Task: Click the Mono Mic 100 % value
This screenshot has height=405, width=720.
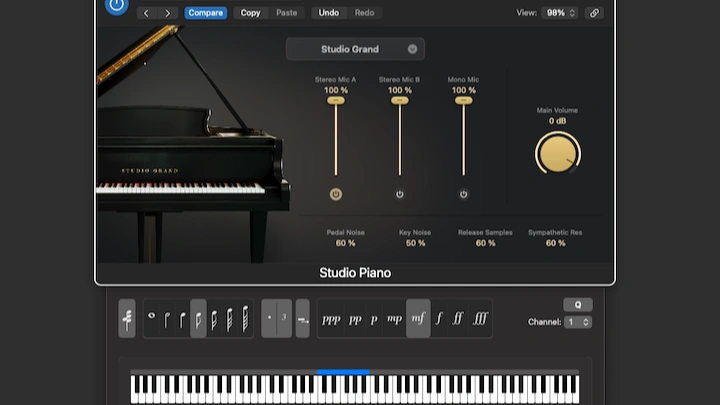Action: [x=463, y=90]
